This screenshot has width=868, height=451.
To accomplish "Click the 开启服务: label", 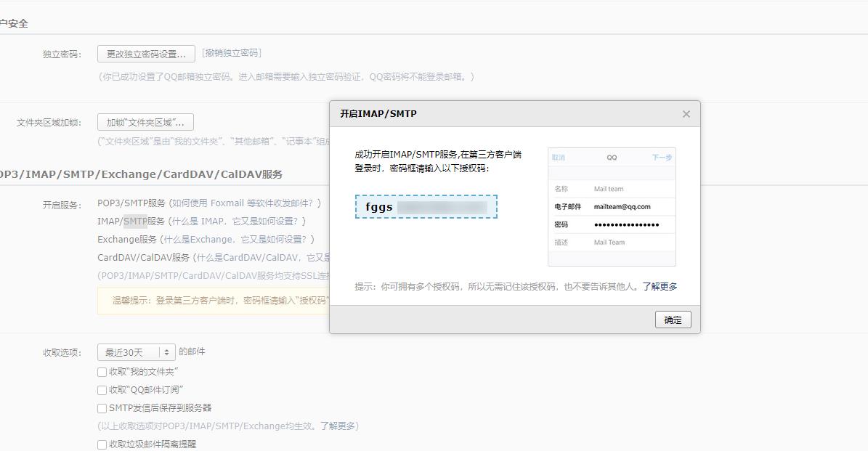I will click(x=62, y=206).
